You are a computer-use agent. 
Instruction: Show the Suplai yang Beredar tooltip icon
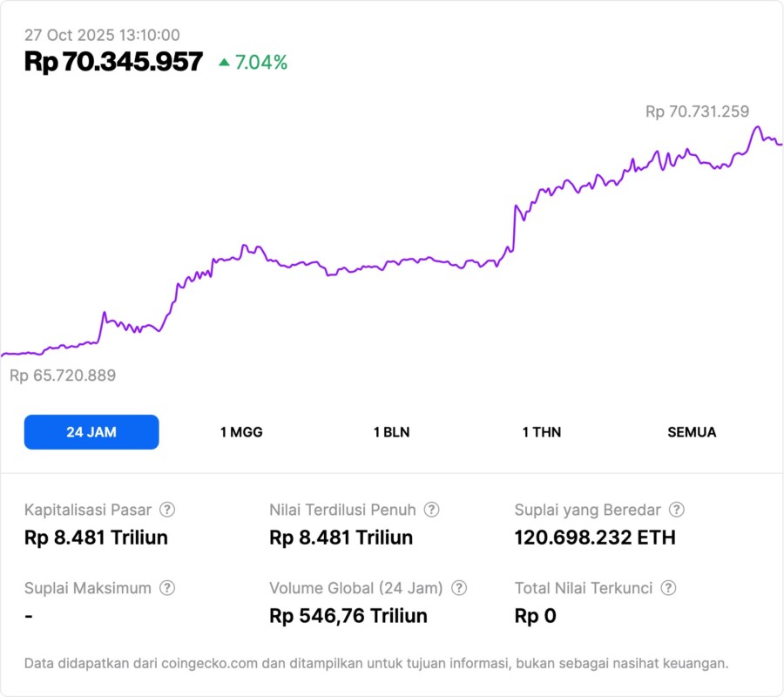pos(676,510)
